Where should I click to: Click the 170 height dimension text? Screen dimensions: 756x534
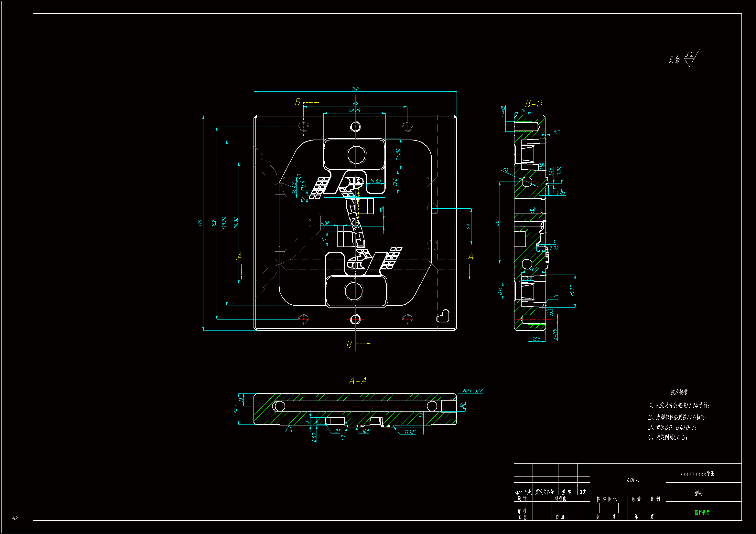200,223
